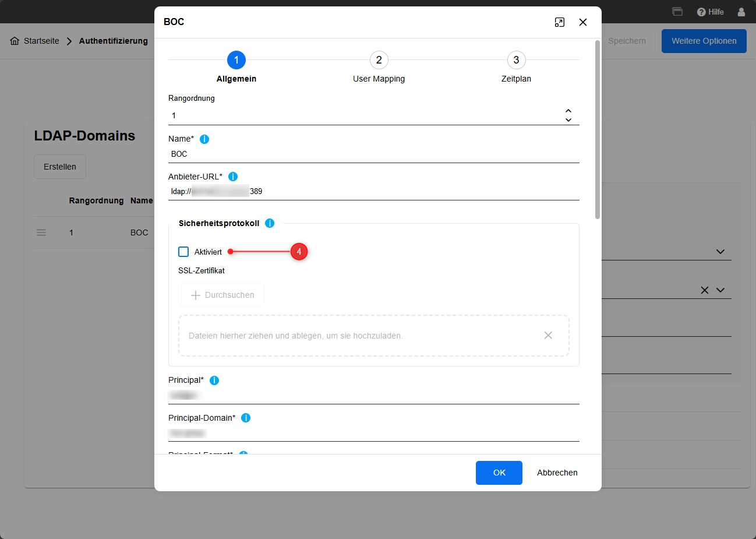Viewport: 756px width, 539px height.
Task: Grab the drag handle of BOC row
Action: pos(41,232)
